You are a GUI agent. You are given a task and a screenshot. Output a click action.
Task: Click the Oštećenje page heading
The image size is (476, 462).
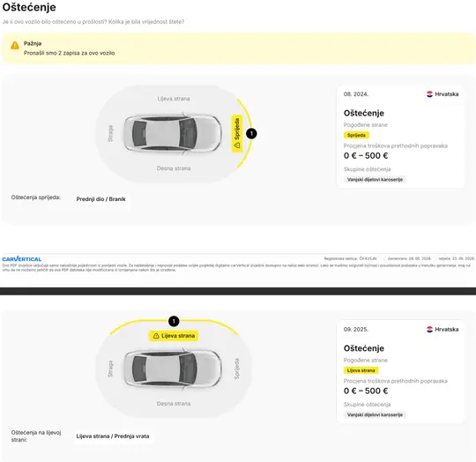point(29,7)
